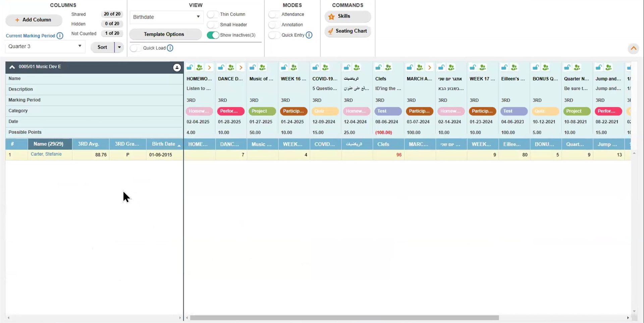Viewport: 644px width, 323px height.
Task: Lock the DANCE D... assignment column
Action: coord(221,67)
